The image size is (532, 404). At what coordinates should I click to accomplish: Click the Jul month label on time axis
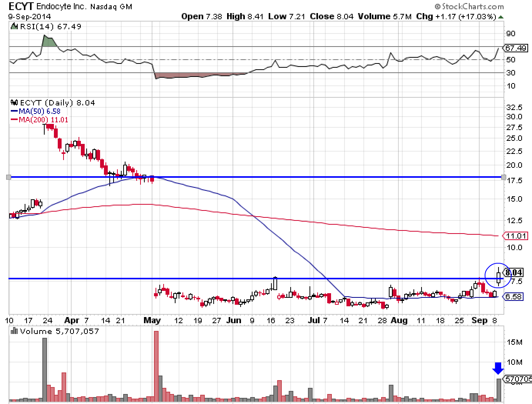point(315,320)
